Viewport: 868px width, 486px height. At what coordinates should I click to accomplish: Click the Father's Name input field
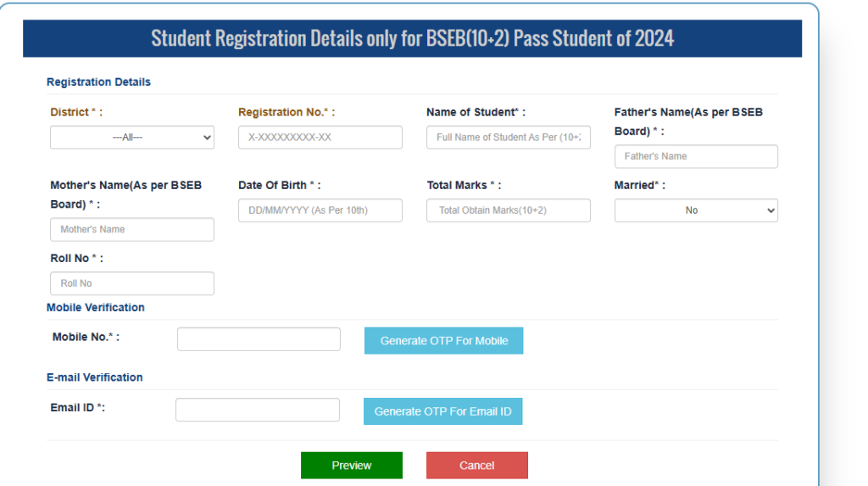696,156
